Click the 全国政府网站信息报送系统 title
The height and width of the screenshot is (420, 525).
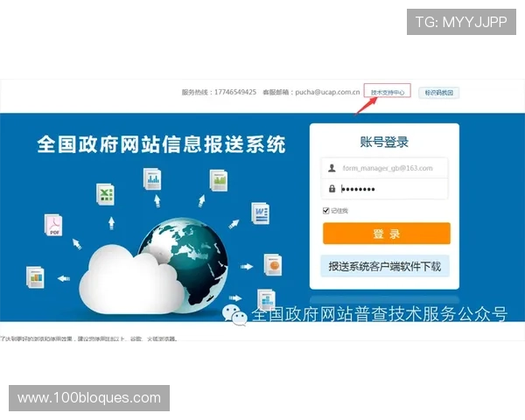(161, 144)
